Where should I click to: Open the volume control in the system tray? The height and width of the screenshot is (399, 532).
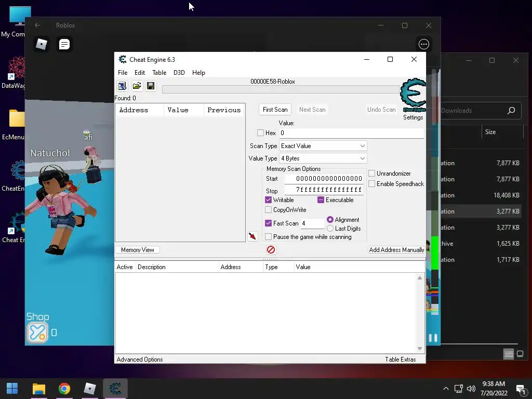[x=471, y=389]
